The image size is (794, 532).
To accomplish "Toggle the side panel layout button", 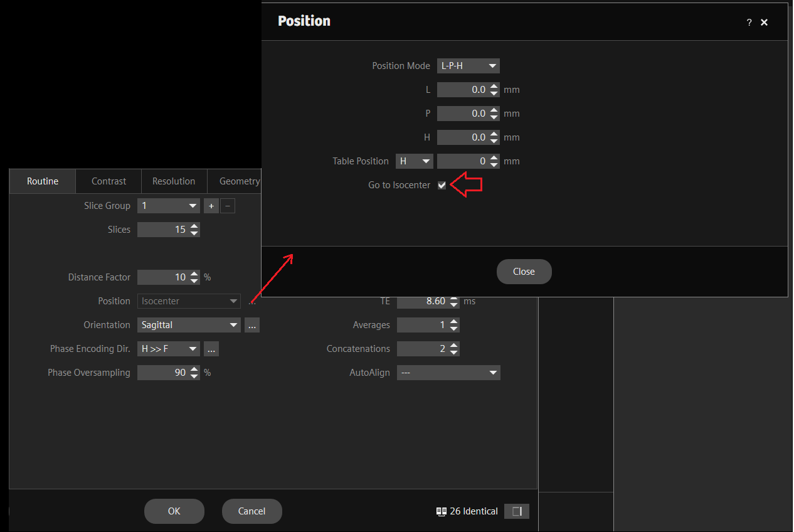I will tap(517, 511).
